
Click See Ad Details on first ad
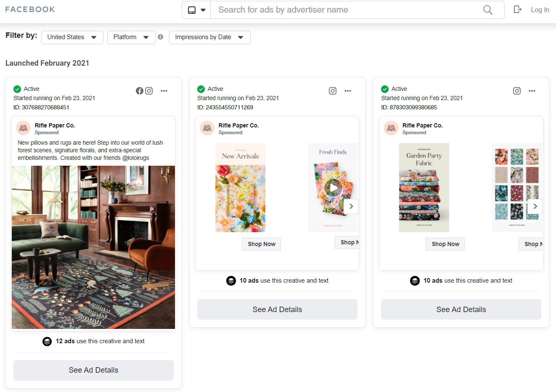(93, 370)
